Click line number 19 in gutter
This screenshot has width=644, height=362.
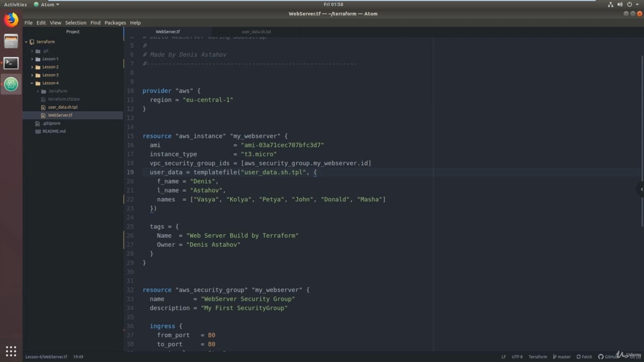(x=130, y=172)
